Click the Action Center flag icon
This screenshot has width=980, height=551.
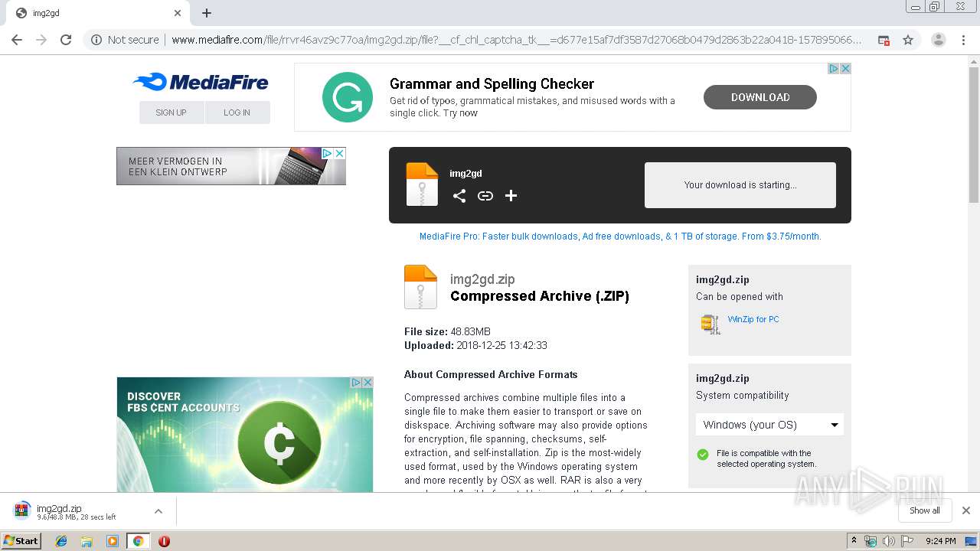click(907, 541)
